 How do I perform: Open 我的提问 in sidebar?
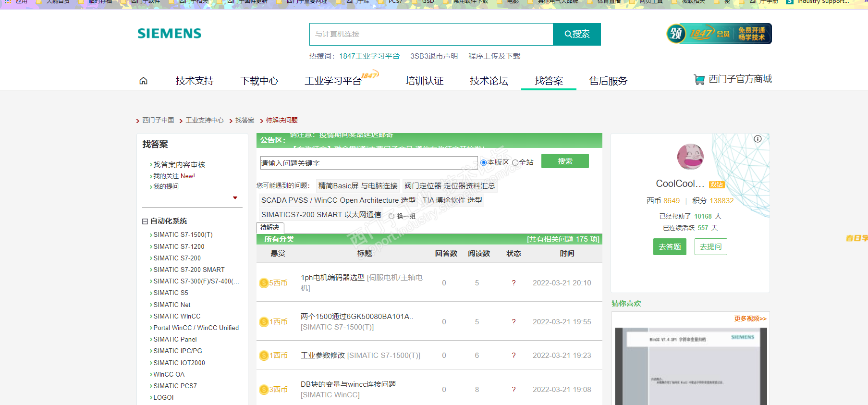166,186
